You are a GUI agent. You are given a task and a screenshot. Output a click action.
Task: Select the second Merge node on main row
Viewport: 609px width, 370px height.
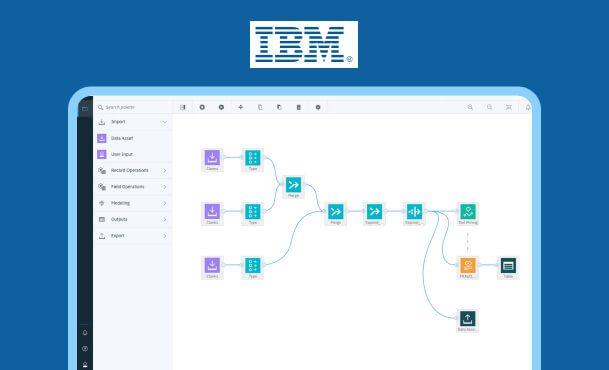336,214
